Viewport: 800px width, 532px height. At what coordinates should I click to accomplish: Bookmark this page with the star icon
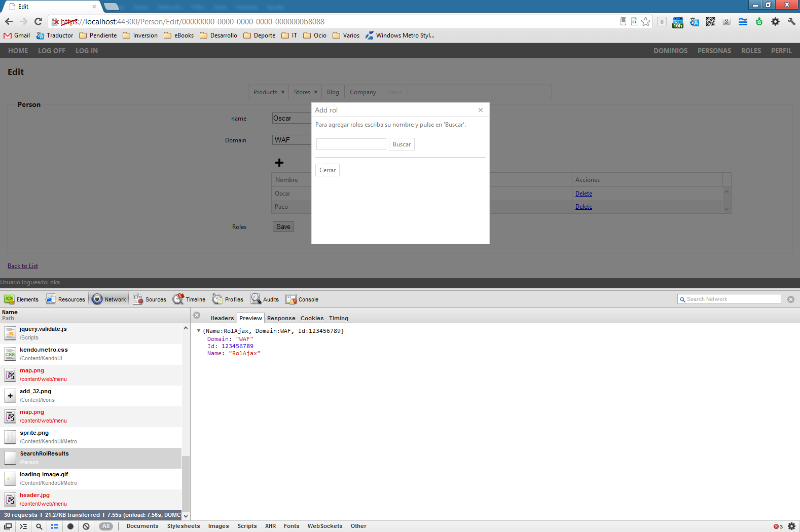click(x=645, y=21)
